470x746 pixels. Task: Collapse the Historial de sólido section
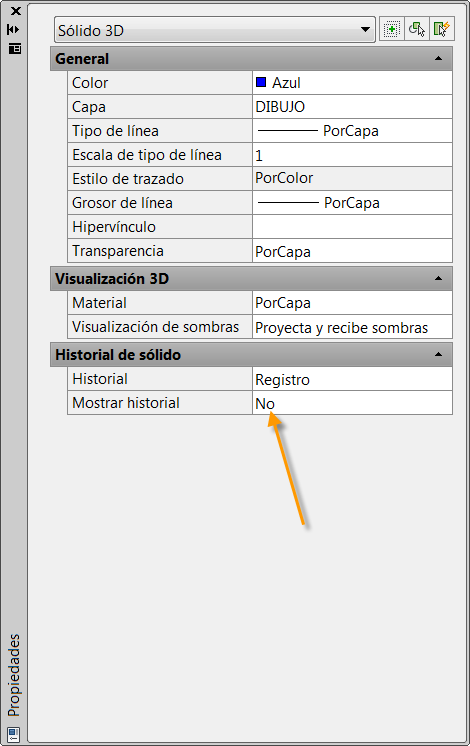pyautogui.click(x=438, y=354)
